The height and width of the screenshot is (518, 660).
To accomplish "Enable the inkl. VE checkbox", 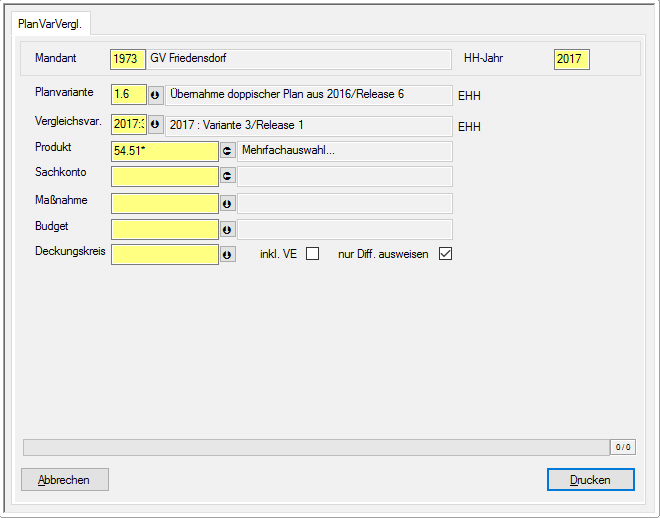I will click(x=312, y=254).
